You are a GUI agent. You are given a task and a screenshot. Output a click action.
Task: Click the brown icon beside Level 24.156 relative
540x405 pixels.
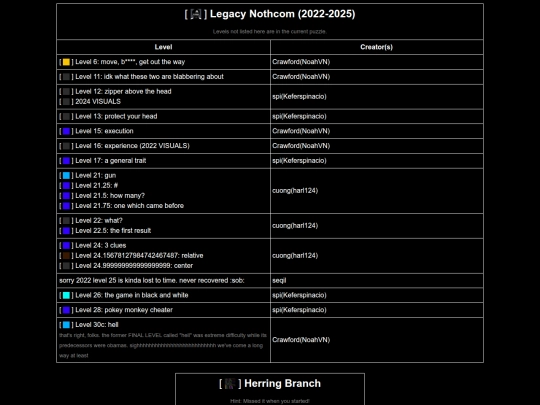click(66, 256)
